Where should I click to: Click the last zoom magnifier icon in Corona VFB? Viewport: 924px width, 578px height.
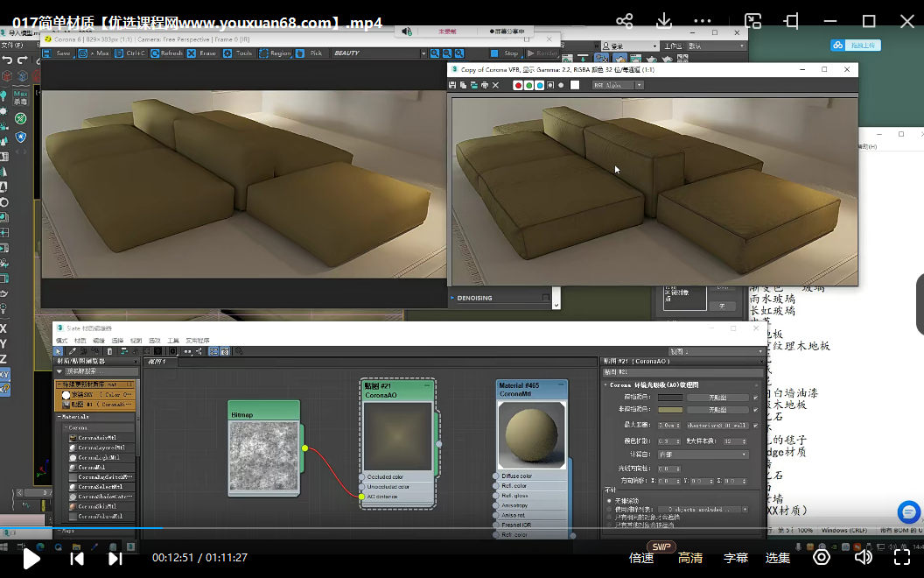click(x=459, y=53)
